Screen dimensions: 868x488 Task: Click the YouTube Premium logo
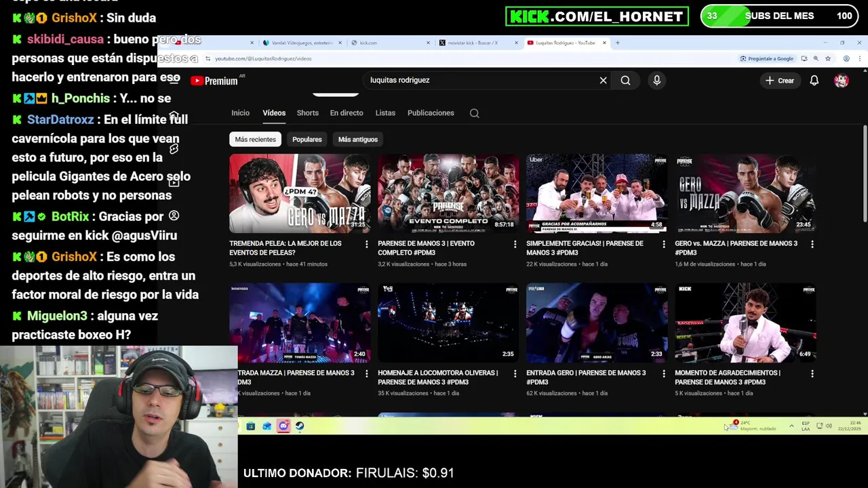(214, 81)
